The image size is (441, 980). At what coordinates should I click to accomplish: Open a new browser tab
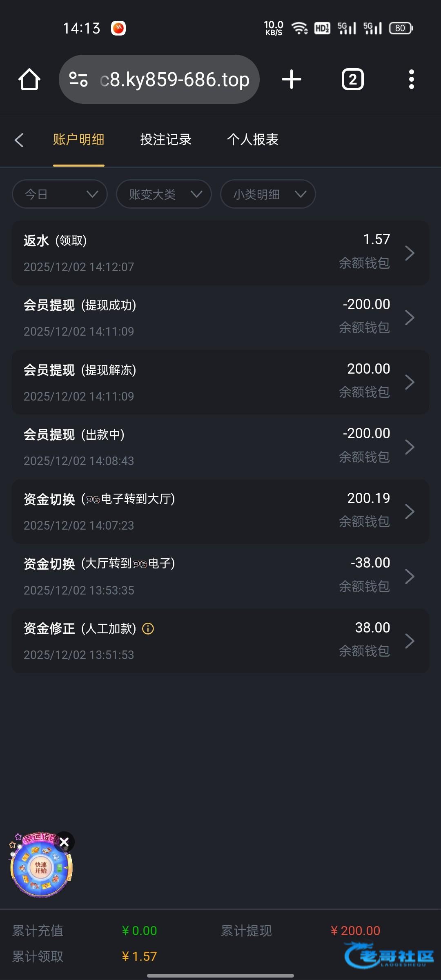292,79
